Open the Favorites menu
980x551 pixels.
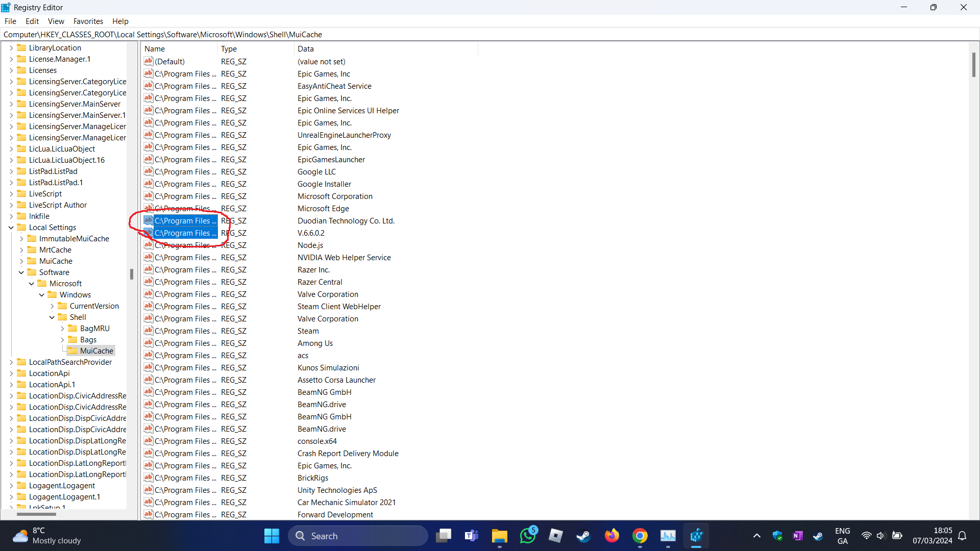point(88,21)
